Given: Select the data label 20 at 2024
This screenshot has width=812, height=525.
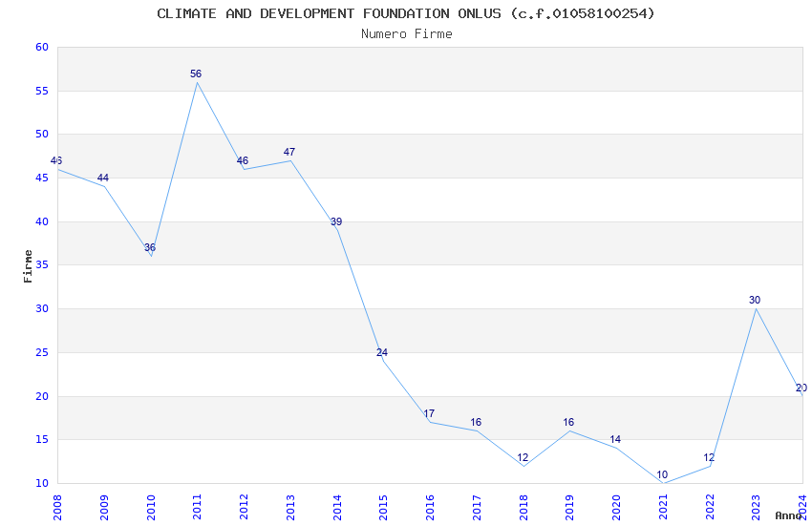Looking at the screenshot, I should pyautogui.click(x=801, y=388).
